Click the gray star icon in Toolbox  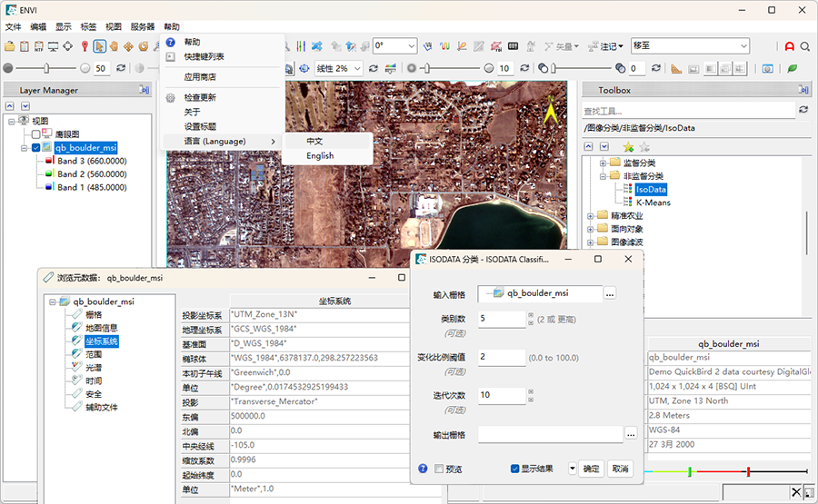tap(644, 147)
